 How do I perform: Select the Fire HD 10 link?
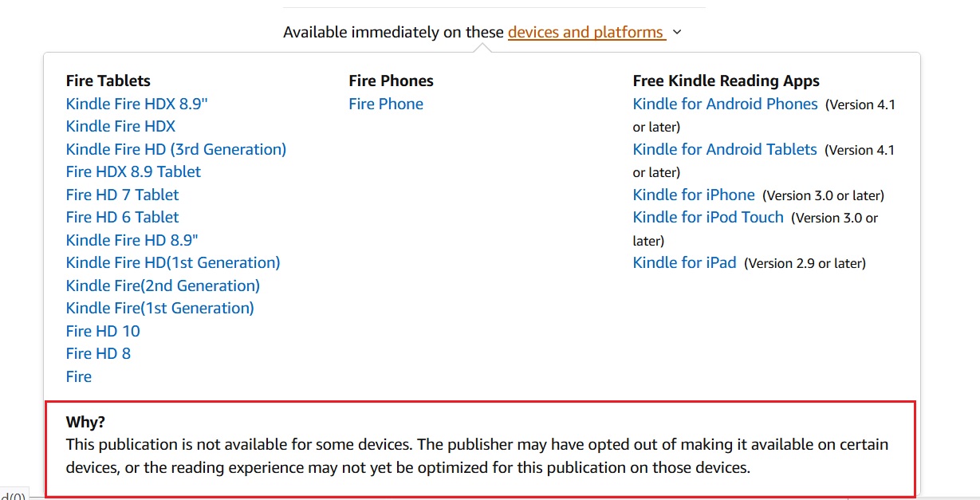pos(102,331)
